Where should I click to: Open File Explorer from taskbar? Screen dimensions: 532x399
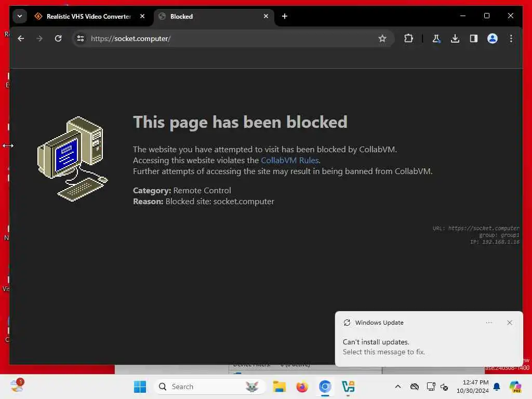279,387
